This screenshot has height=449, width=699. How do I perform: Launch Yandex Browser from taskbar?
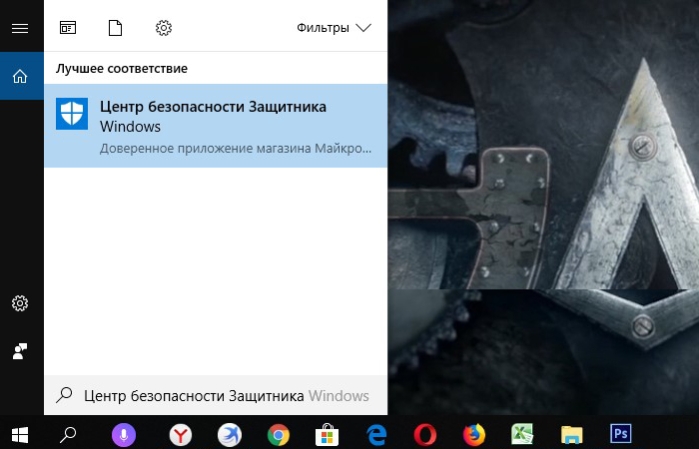coord(181,434)
